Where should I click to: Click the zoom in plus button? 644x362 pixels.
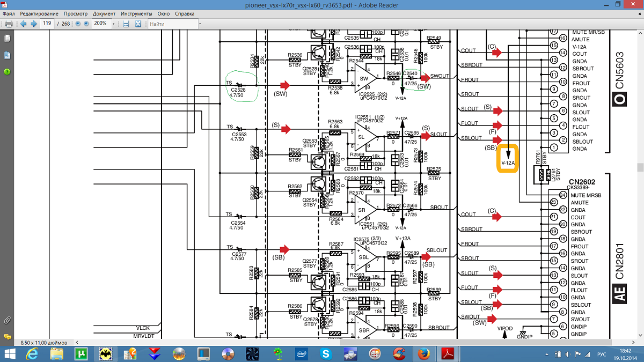pos(86,24)
